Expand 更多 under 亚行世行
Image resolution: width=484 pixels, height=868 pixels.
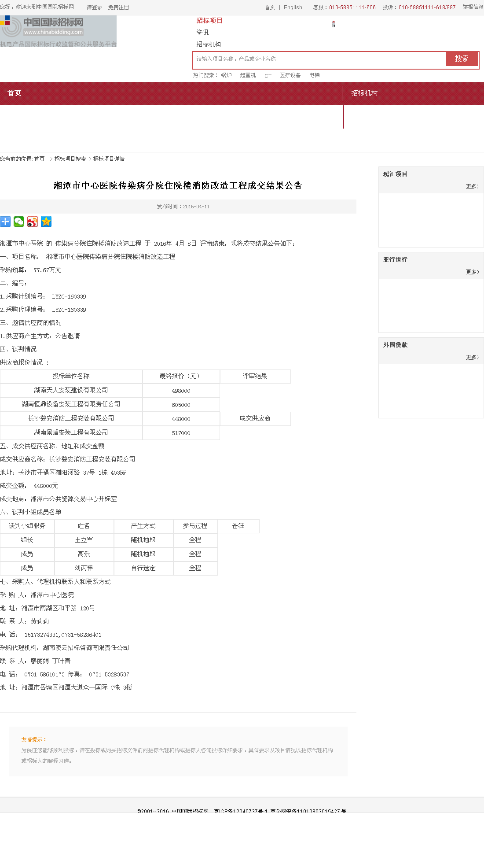coord(473,272)
